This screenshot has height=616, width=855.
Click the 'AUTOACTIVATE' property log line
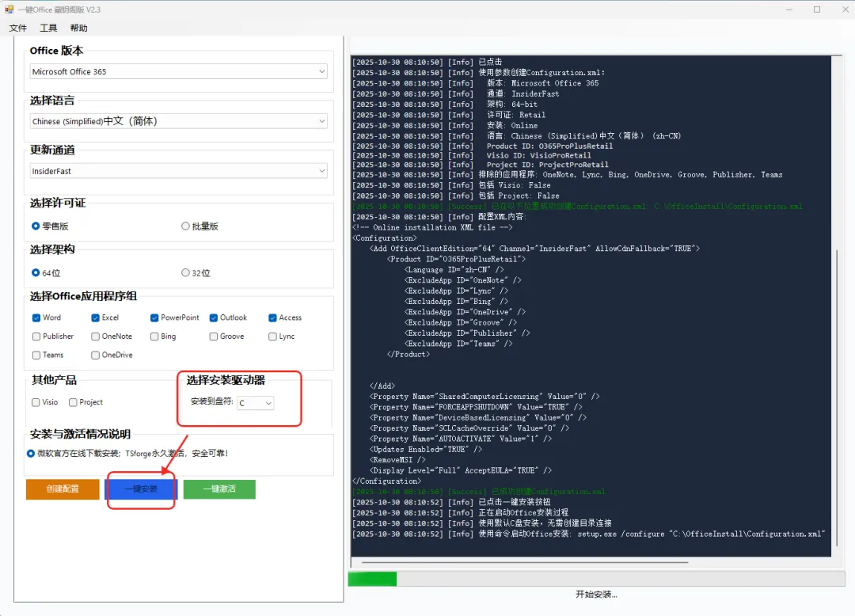(461, 439)
